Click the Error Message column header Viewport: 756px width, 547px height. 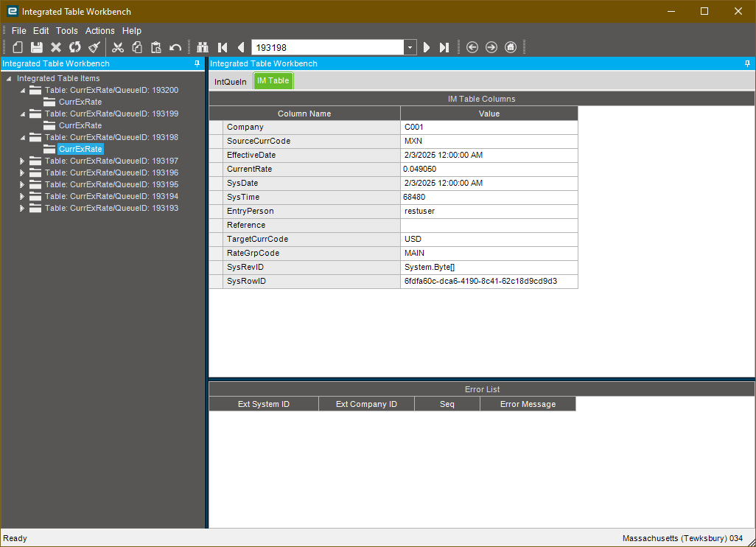(528, 404)
